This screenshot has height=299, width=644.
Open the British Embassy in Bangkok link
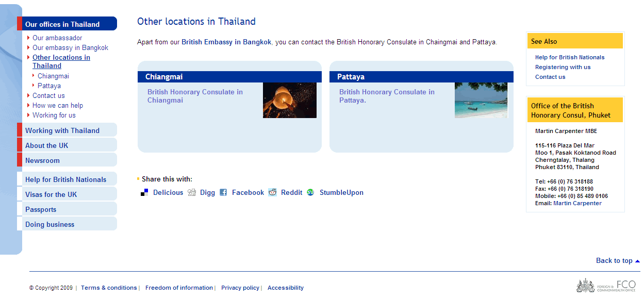pyautogui.click(x=226, y=42)
